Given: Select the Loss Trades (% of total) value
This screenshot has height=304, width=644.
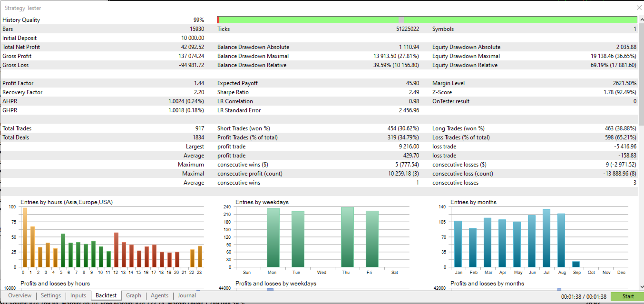Looking at the screenshot, I should (x=621, y=137).
